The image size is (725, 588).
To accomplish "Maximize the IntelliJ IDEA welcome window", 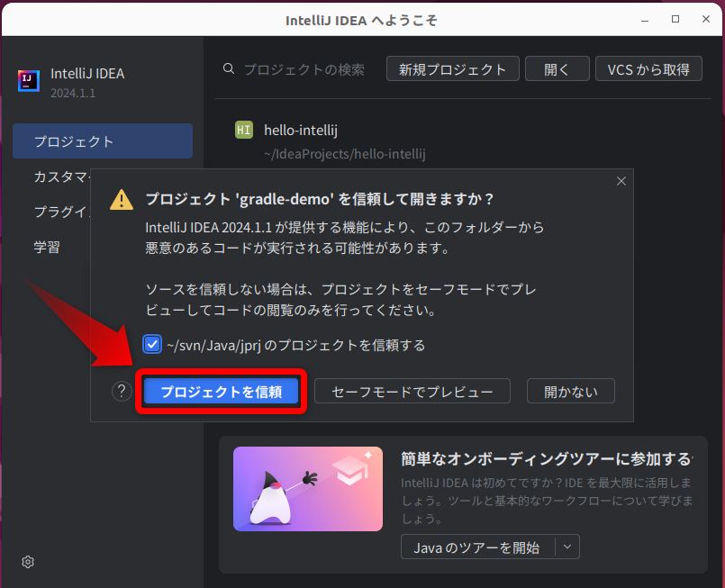I will pos(675,19).
